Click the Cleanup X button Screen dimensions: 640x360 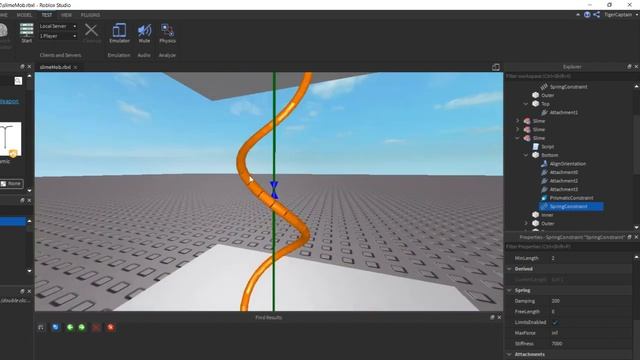[91, 33]
